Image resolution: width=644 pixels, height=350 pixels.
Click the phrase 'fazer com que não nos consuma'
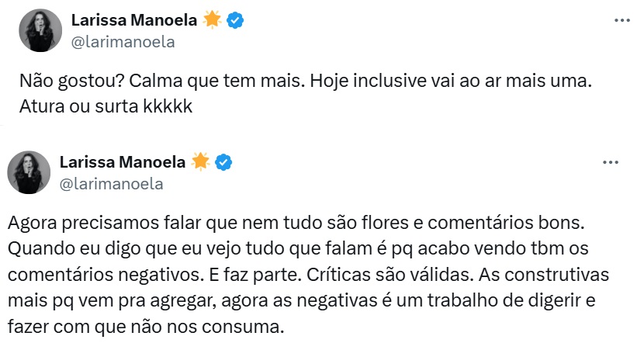point(142,326)
